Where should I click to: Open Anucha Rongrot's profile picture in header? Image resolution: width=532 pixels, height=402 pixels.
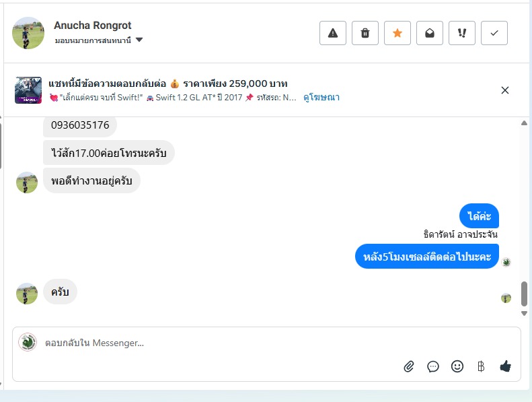pos(28,33)
